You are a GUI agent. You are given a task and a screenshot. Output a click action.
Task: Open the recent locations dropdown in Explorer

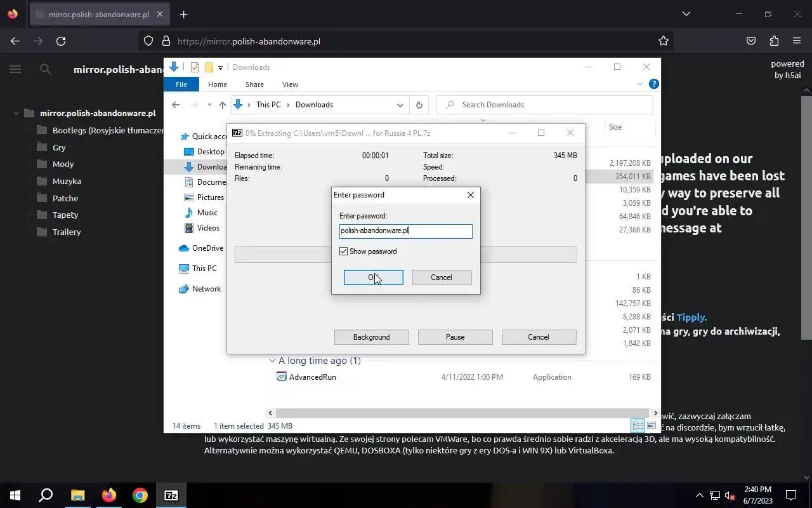click(x=209, y=105)
